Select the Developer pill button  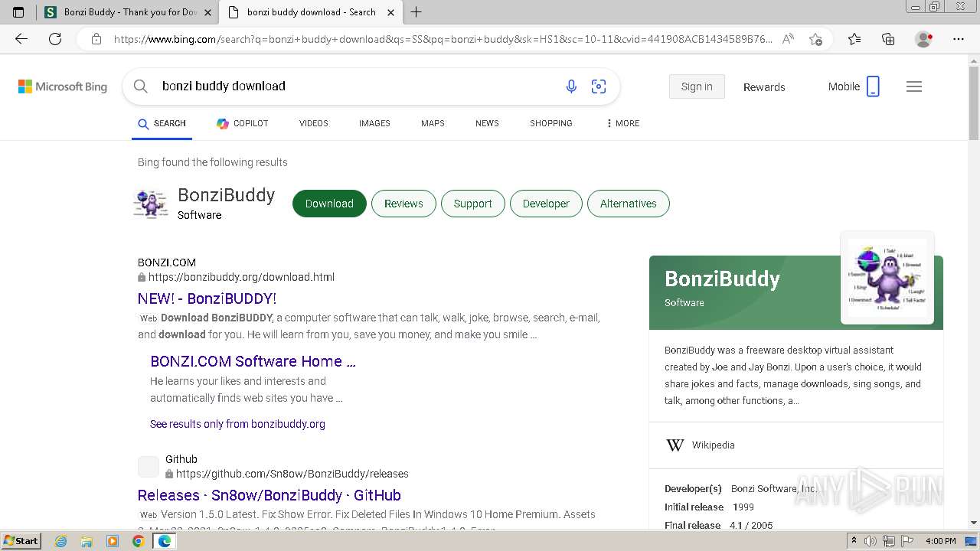pos(546,204)
